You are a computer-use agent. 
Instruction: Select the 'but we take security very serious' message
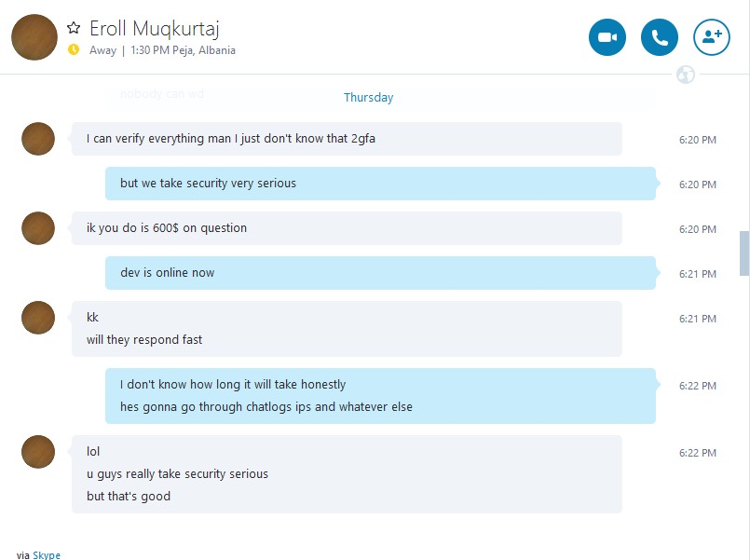click(380, 184)
